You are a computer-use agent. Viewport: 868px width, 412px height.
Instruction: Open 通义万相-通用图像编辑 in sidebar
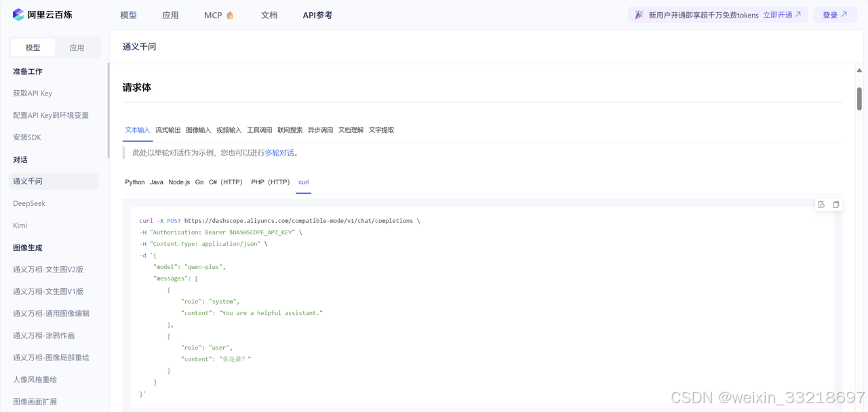pos(51,314)
